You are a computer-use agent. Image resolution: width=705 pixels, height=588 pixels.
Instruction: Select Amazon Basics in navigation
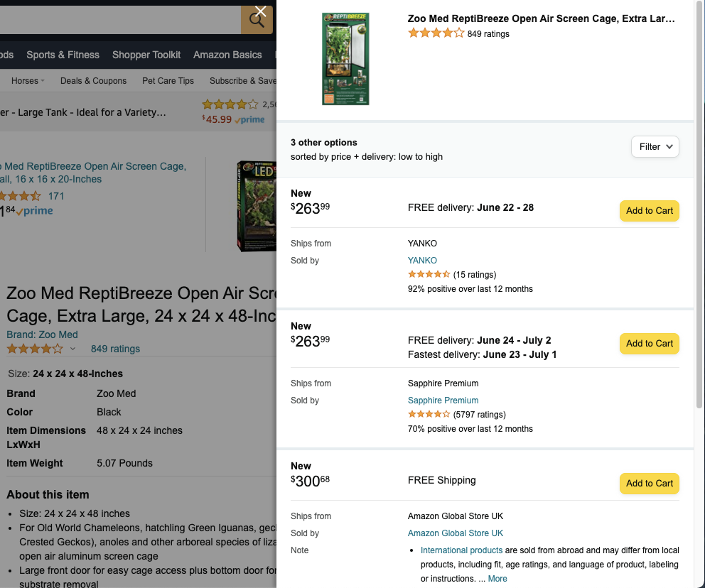pyautogui.click(x=227, y=55)
